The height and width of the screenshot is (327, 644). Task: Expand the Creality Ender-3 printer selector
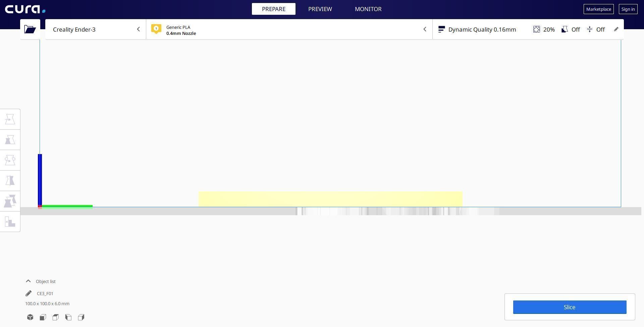pyautogui.click(x=96, y=29)
